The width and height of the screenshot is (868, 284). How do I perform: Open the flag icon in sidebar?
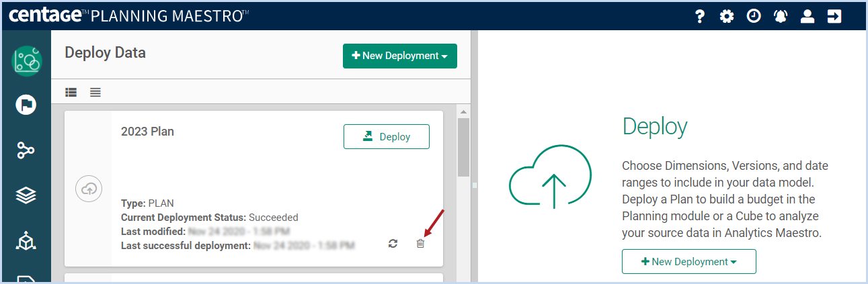(x=26, y=105)
